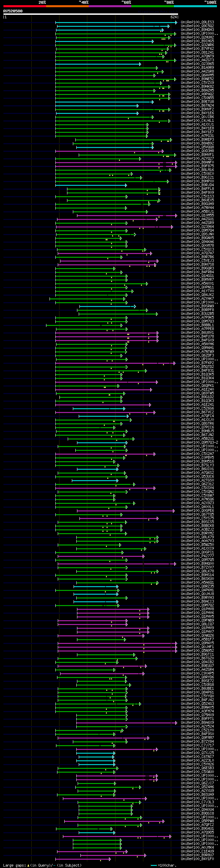The height and width of the screenshot is (868, 220).
Task: Select the UniRef100_B8LM16 label
Action: [197, 170]
